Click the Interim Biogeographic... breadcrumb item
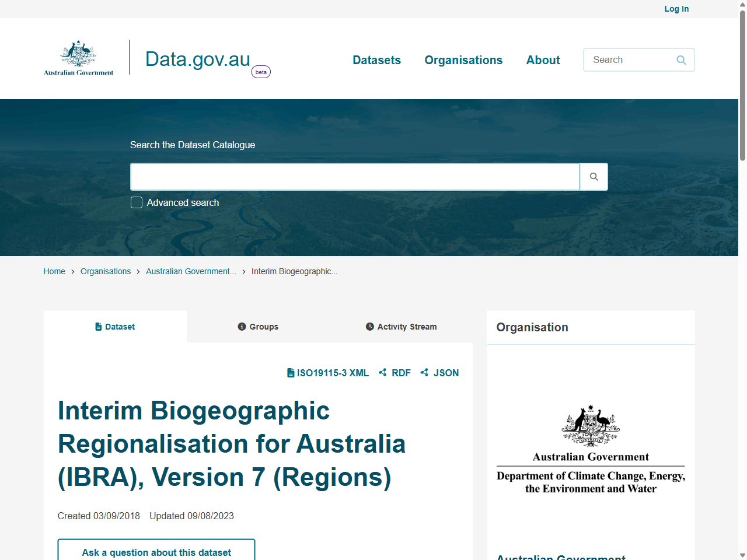The image size is (747, 560). [294, 271]
